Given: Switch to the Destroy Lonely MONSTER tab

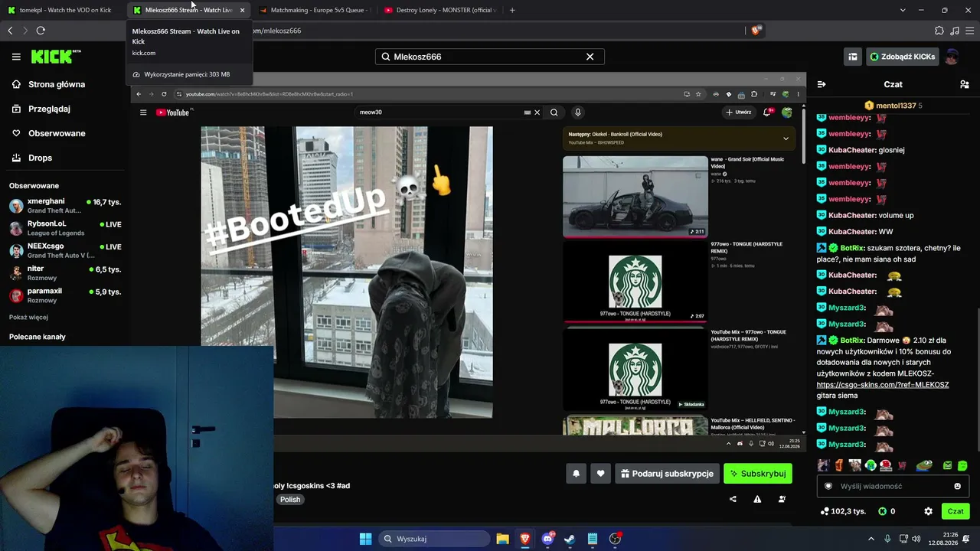Looking at the screenshot, I should coord(440,10).
